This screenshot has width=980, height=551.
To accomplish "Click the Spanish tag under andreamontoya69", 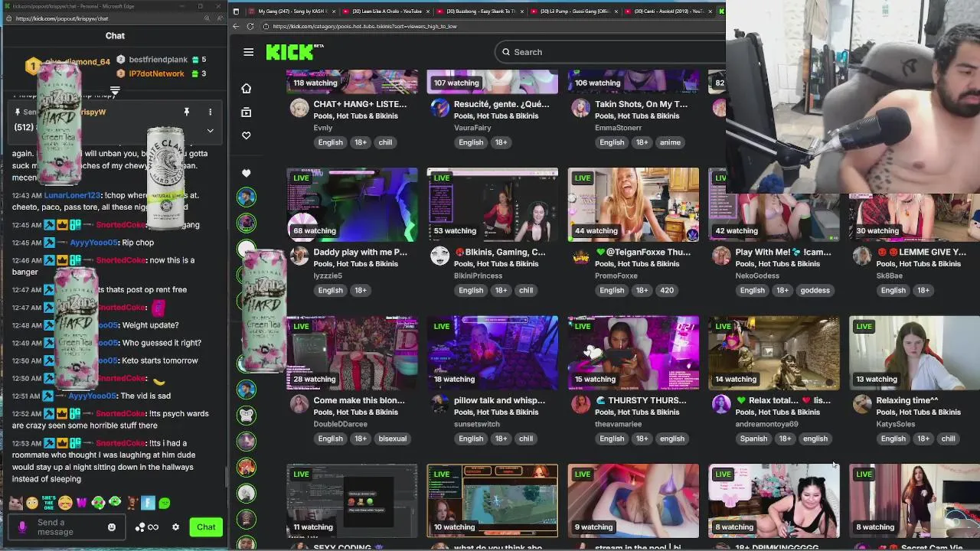I will tap(753, 439).
